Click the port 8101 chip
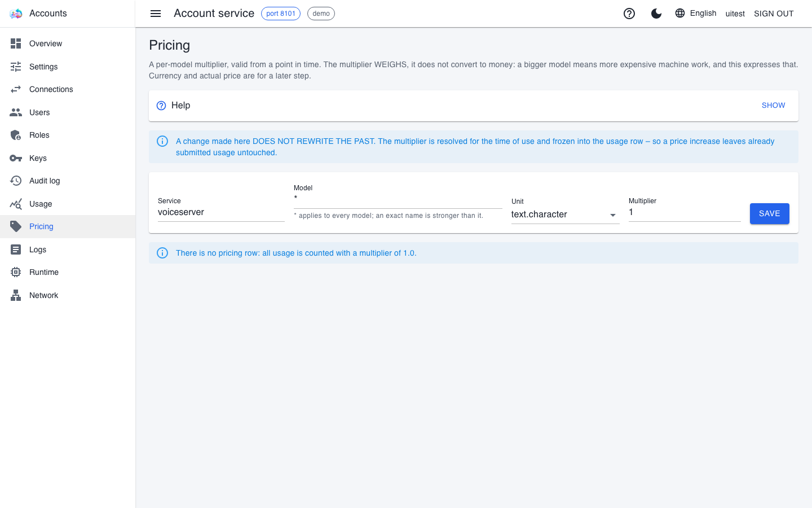812x508 pixels. tap(281, 14)
